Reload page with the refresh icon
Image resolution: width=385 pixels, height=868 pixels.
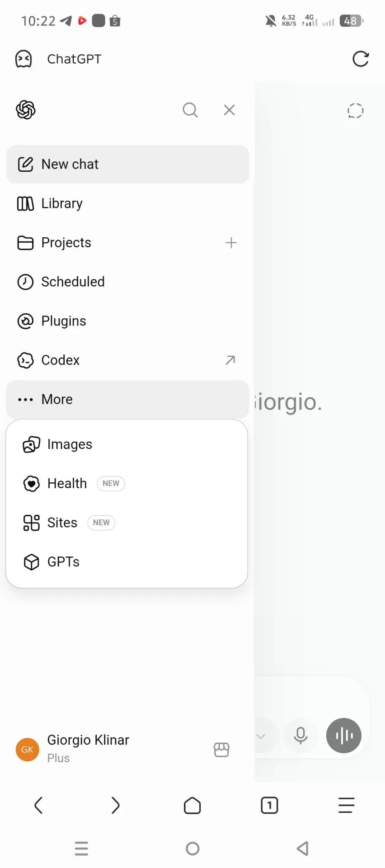(361, 59)
